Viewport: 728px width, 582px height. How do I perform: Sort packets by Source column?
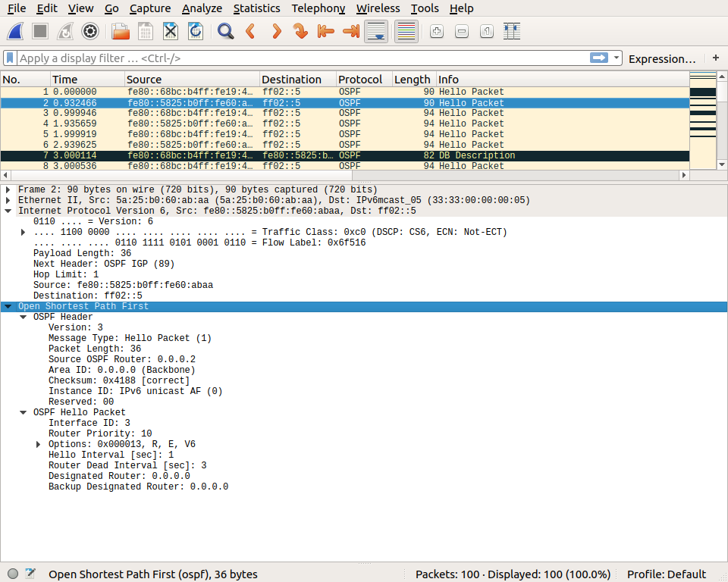click(192, 80)
